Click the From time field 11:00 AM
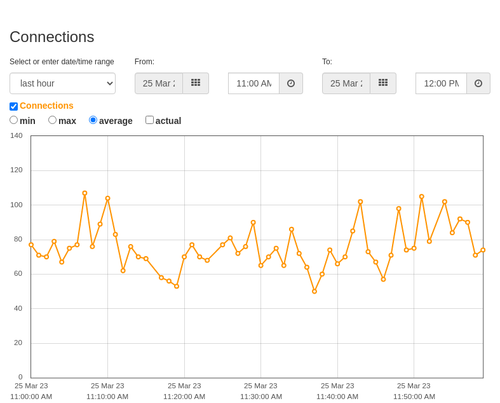Viewport: 500px width, 403px height. (254, 83)
